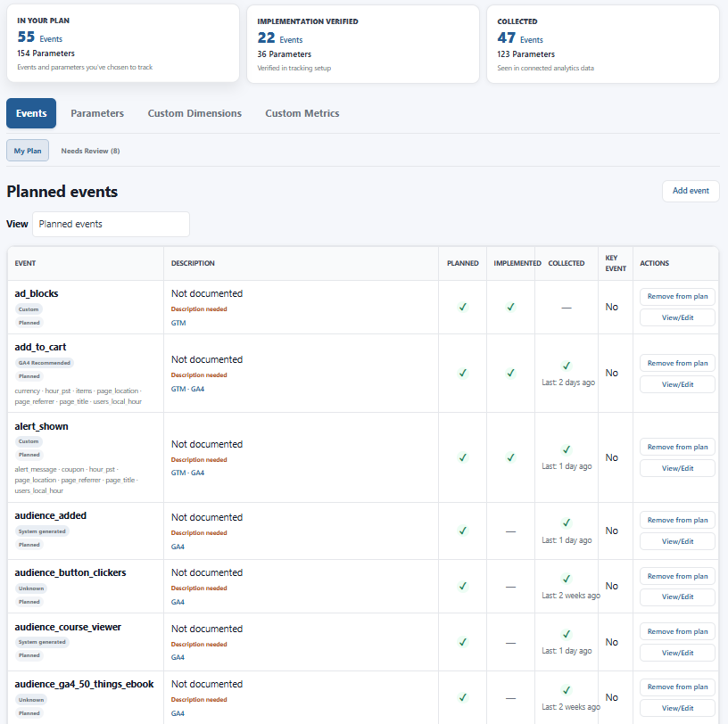
Task: Remove audience_ga4_50_things_ebook from plan
Action: pyautogui.click(x=677, y=687)
